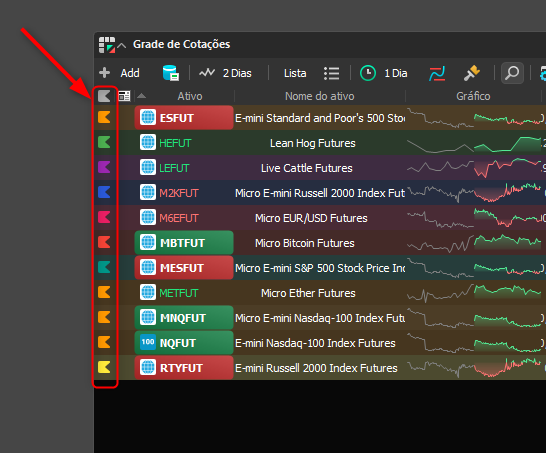Click the blue-red trend lines icon
This screenshot has height=453, width=546.
(437, 73)
